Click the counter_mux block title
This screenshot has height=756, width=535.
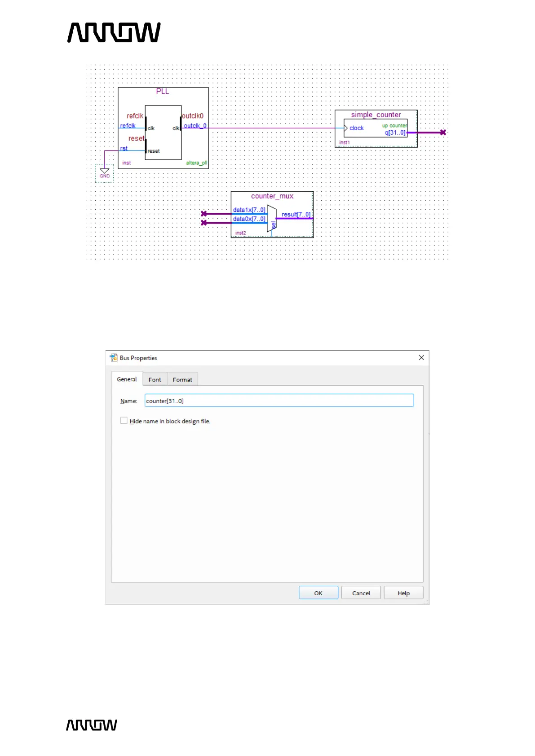tap(272, 196)
